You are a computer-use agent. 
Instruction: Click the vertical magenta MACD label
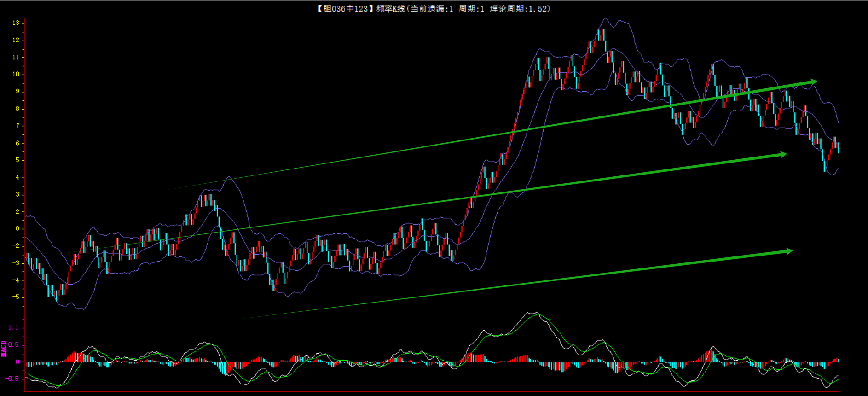pos(4,349)
